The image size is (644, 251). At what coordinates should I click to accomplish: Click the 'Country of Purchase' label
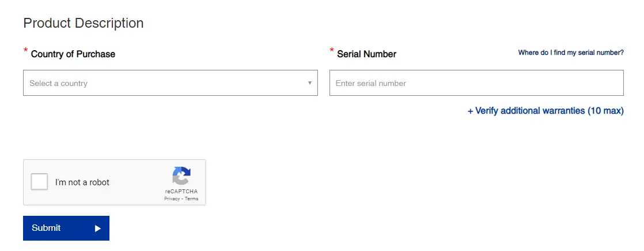coord(73,54)
